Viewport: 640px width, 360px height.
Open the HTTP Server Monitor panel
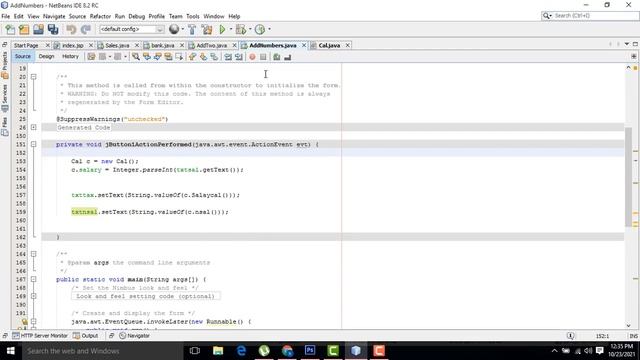point(40,336)
